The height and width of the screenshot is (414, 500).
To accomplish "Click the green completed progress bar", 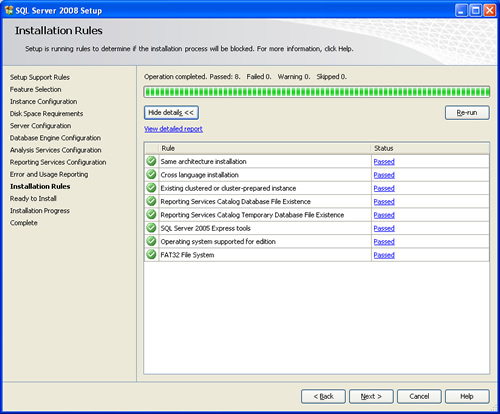I will coord(317,92).
